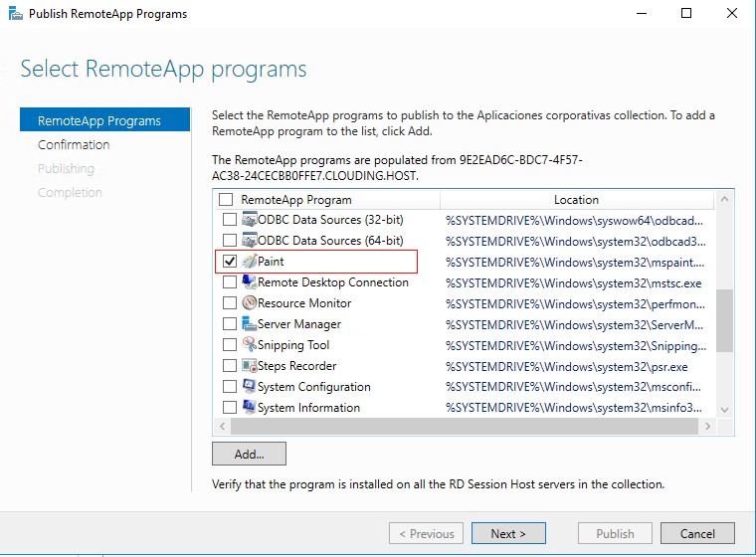Sort by the Location column header
This screenshot has height=557, width=756.
point(577,200)
